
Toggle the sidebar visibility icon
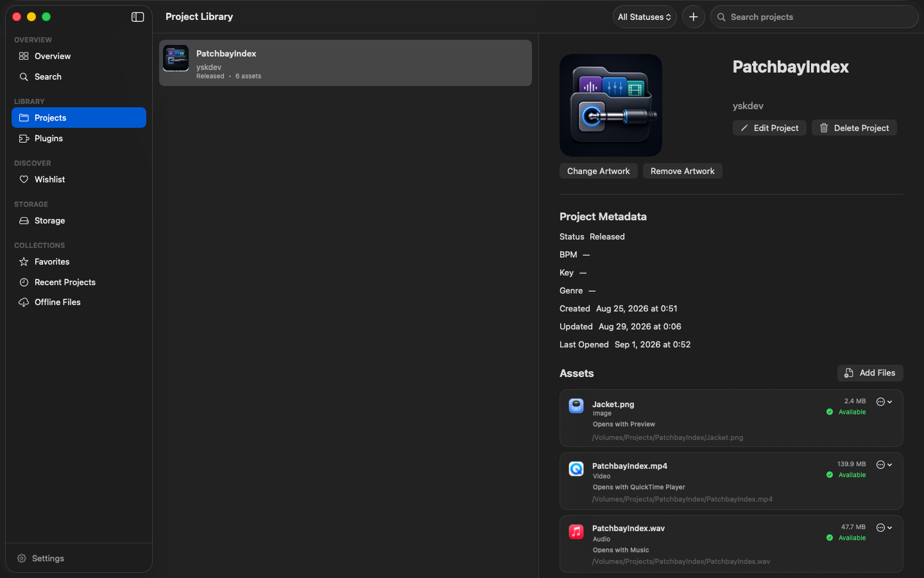pyautogui.click(x=137, y=17)
